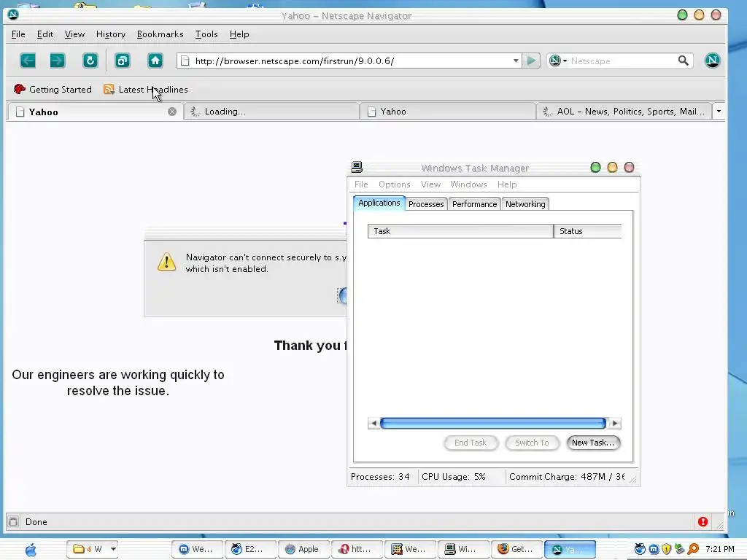Open the File menu in Netscape
This screenshot has height=560, width=747.
[18, 34]
